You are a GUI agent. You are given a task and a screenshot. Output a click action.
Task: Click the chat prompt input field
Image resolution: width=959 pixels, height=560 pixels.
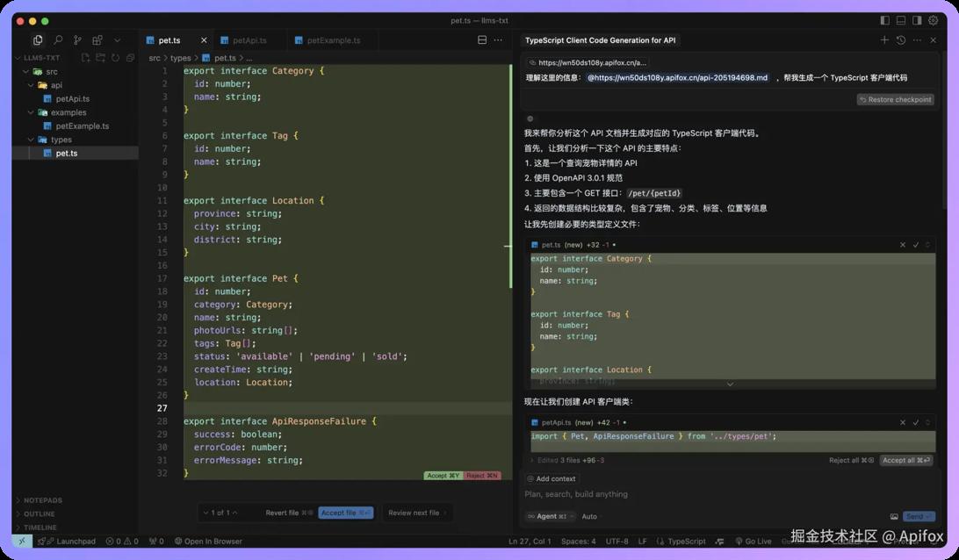(x=729, y=494)
